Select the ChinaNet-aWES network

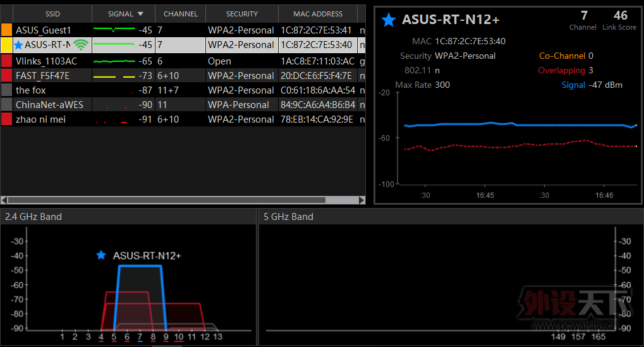(x=183, y=105)
